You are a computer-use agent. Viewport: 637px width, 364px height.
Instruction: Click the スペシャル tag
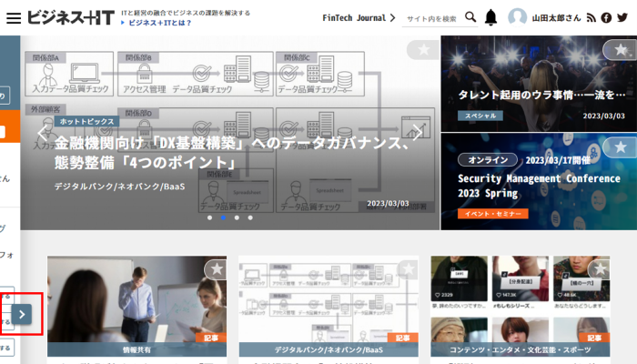tap(480, 116)
